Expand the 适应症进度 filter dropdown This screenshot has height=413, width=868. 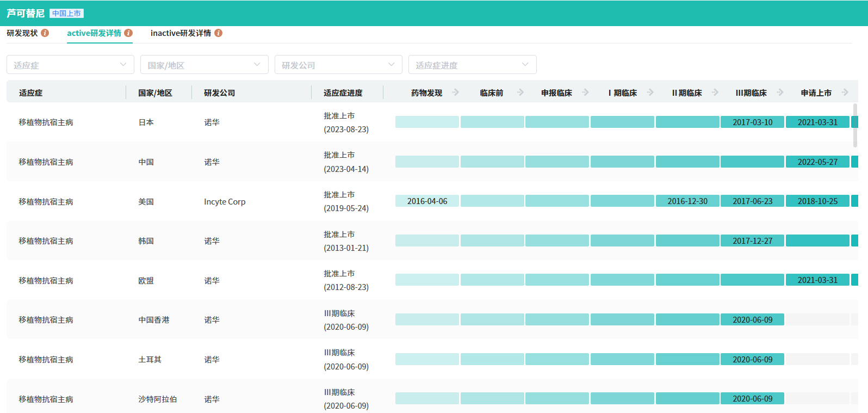472,65
